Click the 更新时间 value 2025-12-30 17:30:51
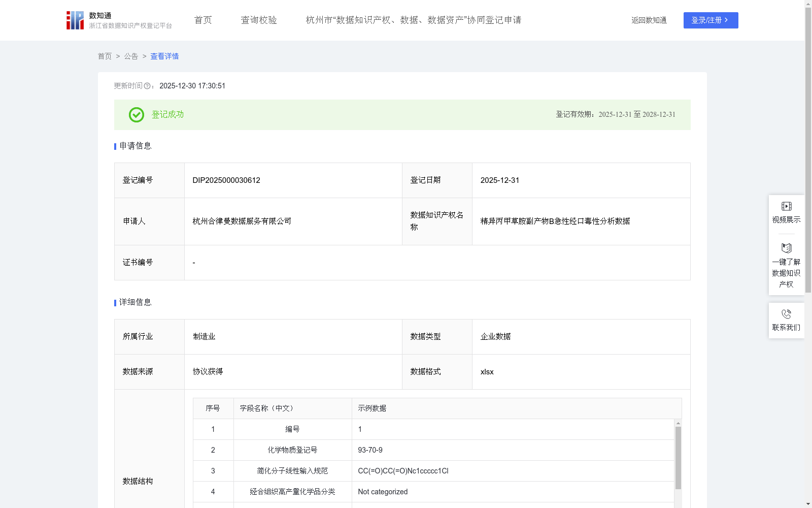 point(192,86)
